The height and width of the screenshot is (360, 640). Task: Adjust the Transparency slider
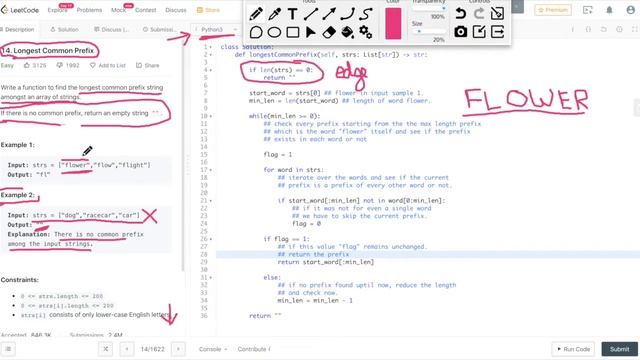[429, 9]
